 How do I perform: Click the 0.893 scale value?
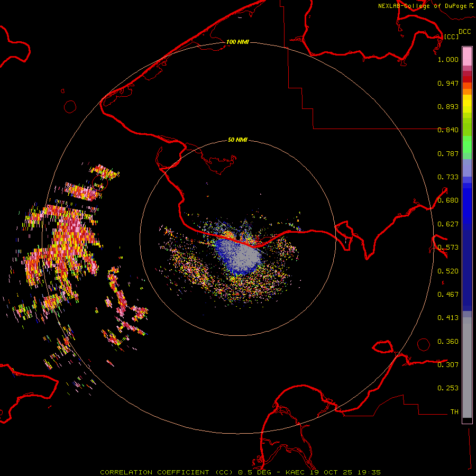click(x=448, y=106)
